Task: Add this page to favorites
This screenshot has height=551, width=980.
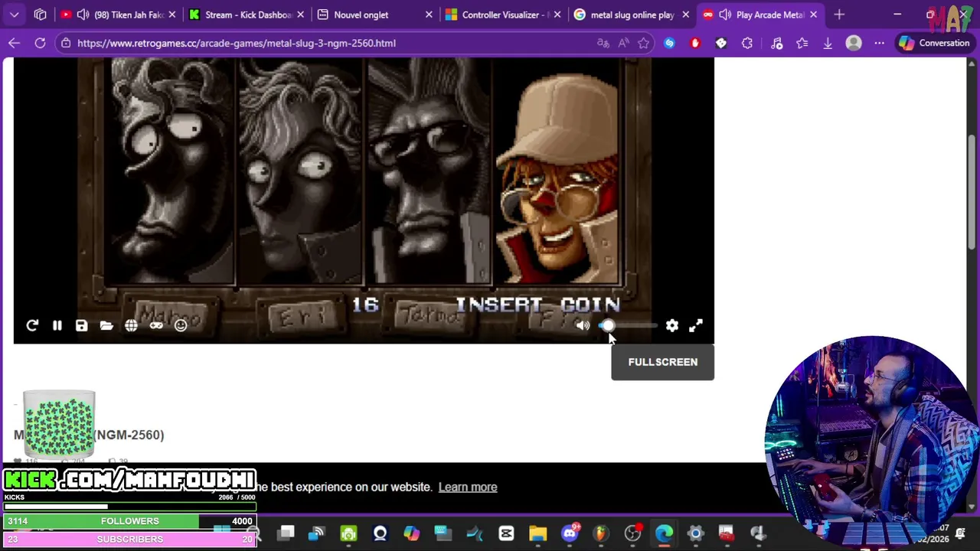Action: pyautogui.click(x=643, y=44)
